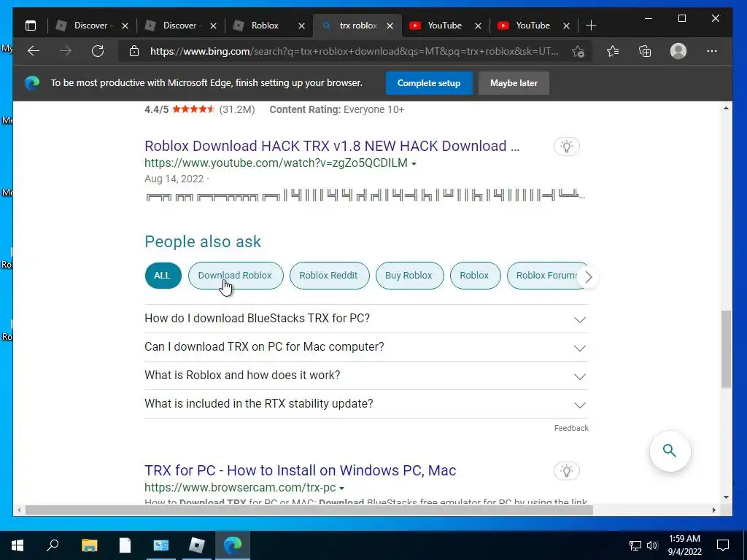The image size is (747, 560).
Task: Click the Feedback link
Action: tap(571, 429)
